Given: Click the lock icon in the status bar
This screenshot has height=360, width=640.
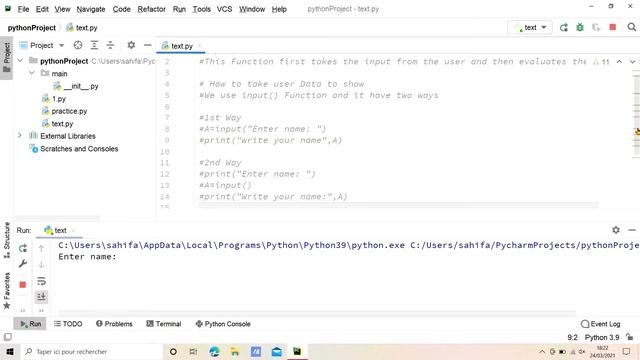Looking at the screenshot, I should pos(630,337).
